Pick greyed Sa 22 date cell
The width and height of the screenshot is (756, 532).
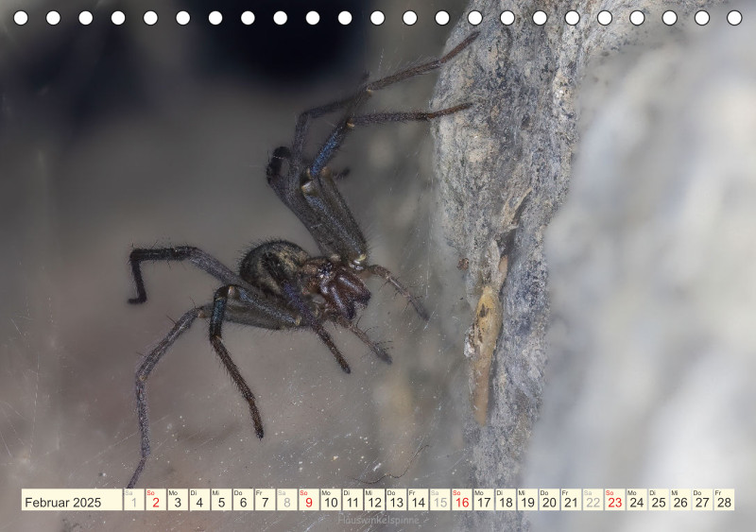(593, 500)
